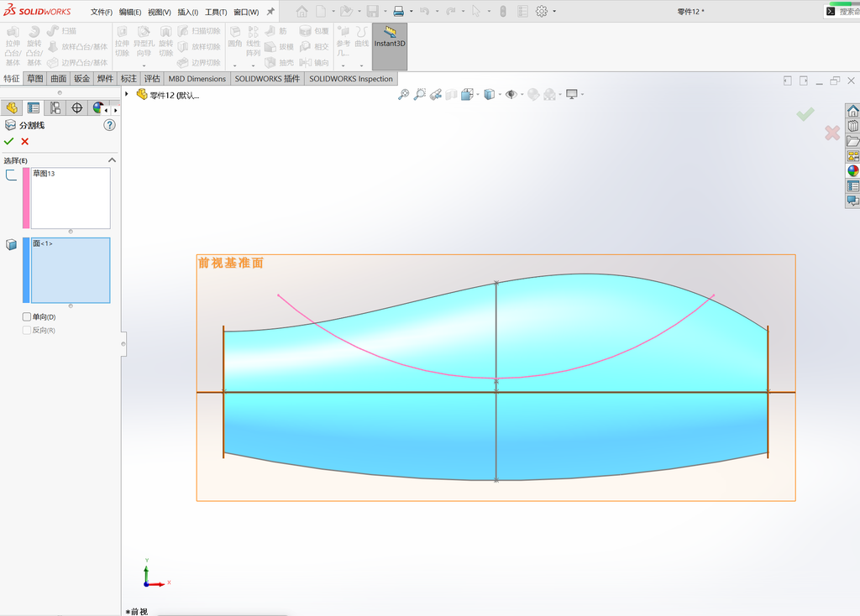Click the Home icon in the top toolbar
This screenshot has width=860, height=616.
302,11
